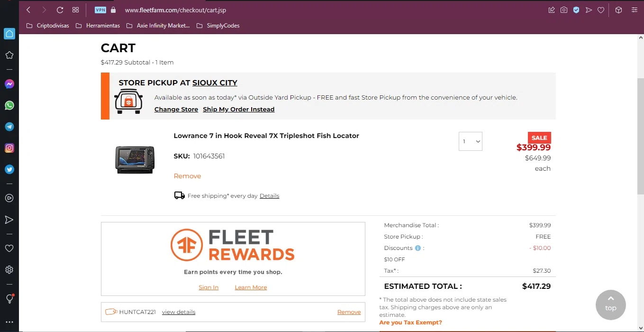Open Twitter sidebar panel
This screenshot has height=332, width=644.
coord(9,169)
